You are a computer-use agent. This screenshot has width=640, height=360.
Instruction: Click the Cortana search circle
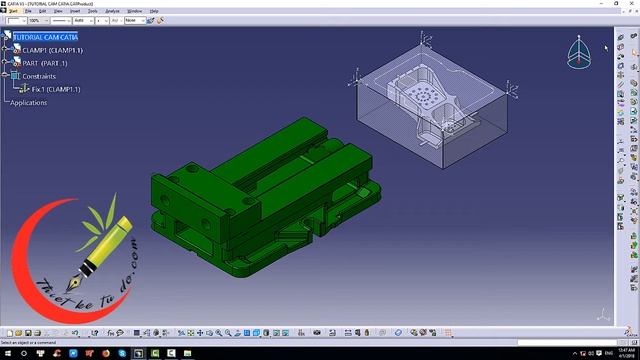(x=24, y=353)
